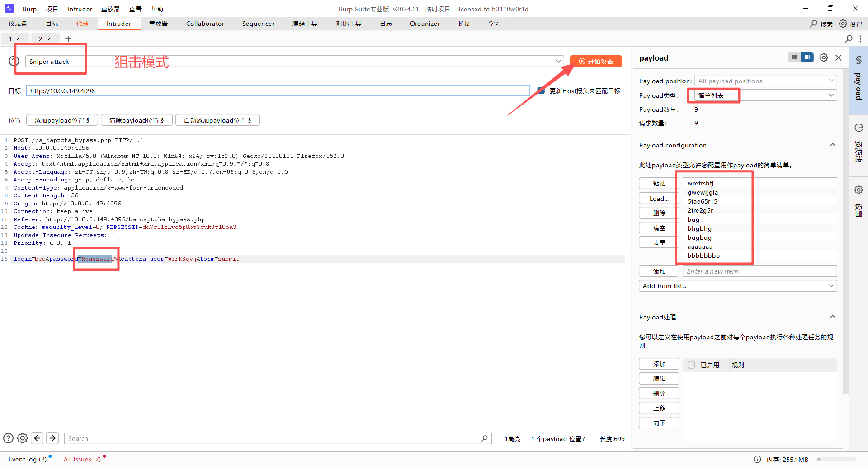Switch payload panel to left layout
Viewport: 868px width, 466px height.
(x=794, y=57)
